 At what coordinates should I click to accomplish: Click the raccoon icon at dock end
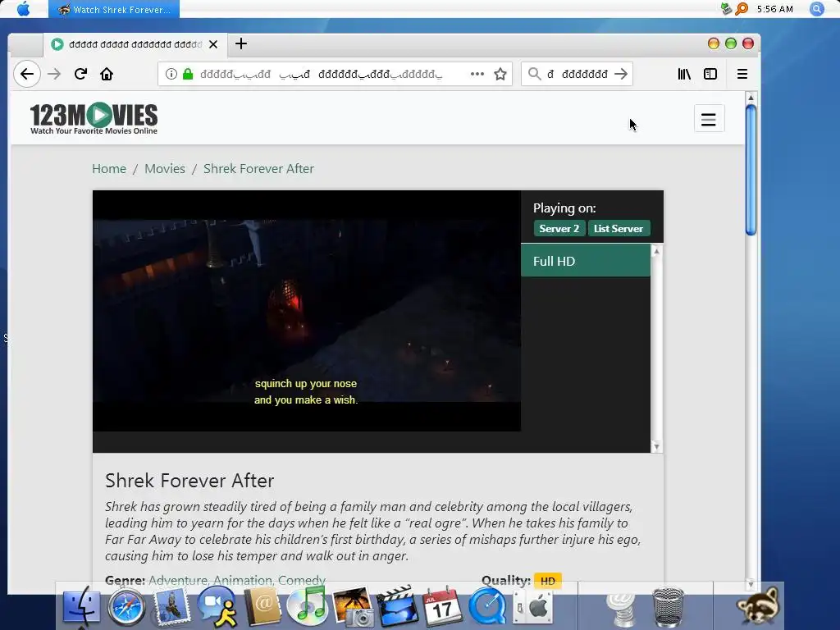[757, 606]
